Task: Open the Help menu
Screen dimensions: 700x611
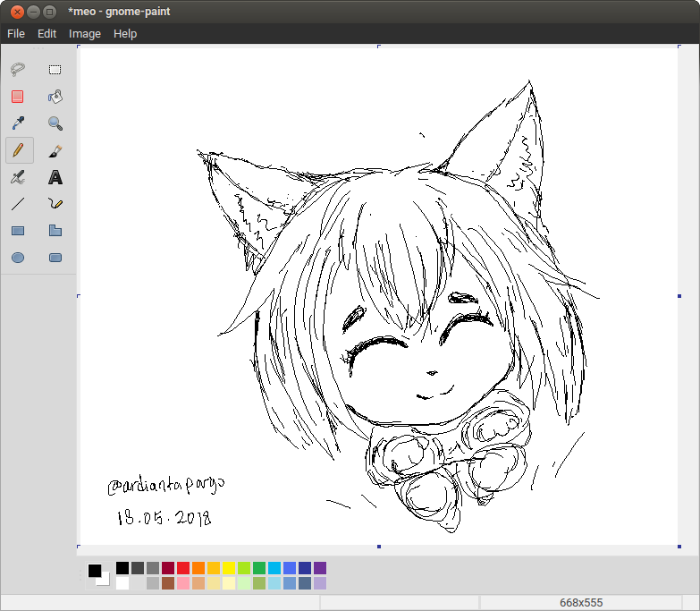Action: click(x=125, y=33)
